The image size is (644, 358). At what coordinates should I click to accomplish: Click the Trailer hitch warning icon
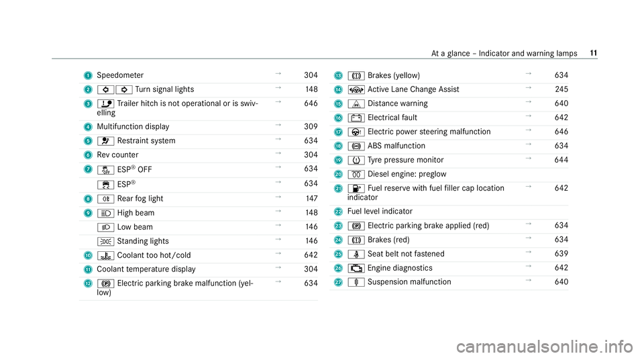105,103
